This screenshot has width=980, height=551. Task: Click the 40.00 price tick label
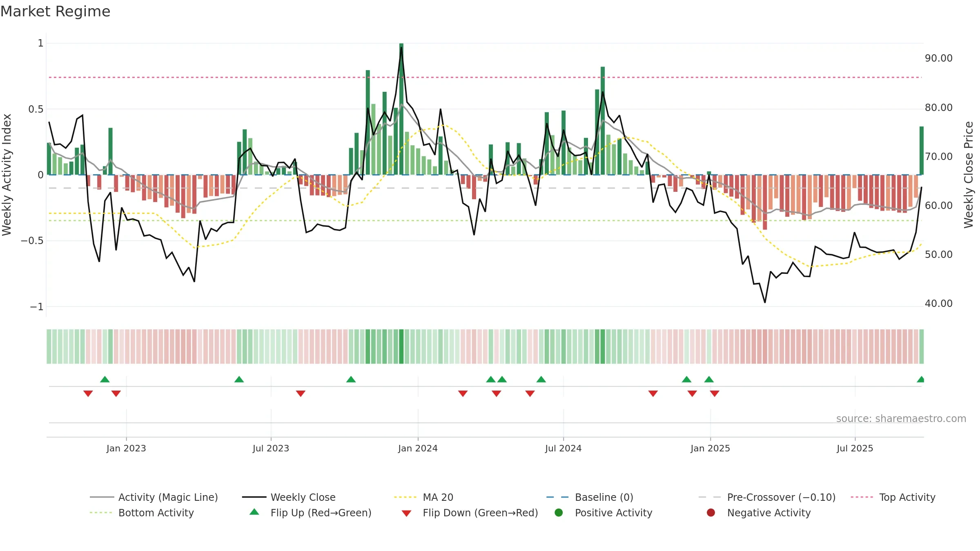click(938, 304)
